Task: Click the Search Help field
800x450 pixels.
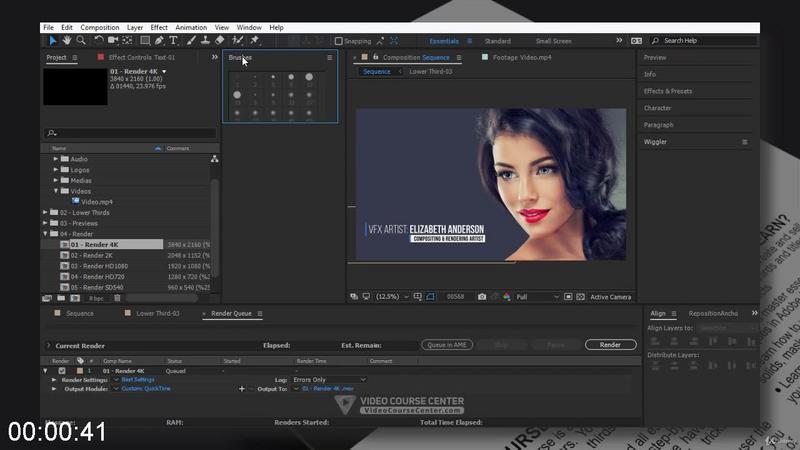Action: click(x=703, y=41)
